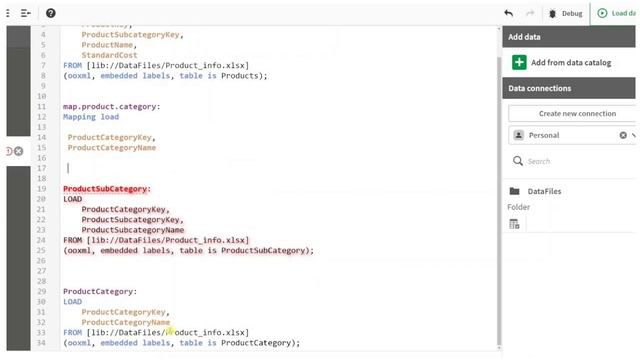This screenshot has width=640, height=360.
Task: Click the undo arrow icon
Action: [x=509, y=13]
